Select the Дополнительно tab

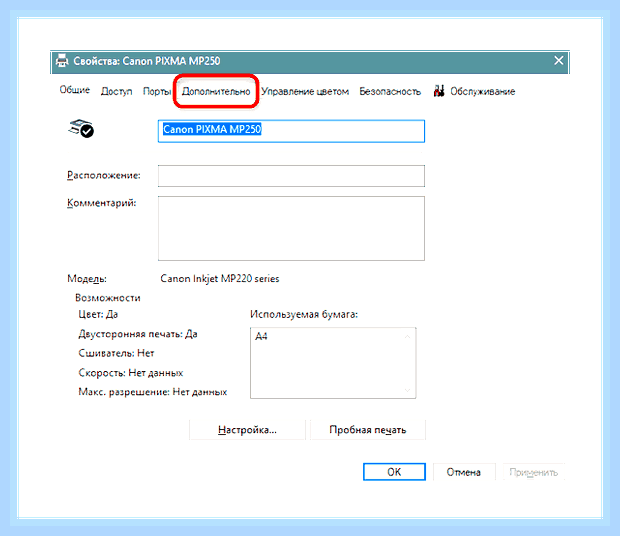pos(216,91)
